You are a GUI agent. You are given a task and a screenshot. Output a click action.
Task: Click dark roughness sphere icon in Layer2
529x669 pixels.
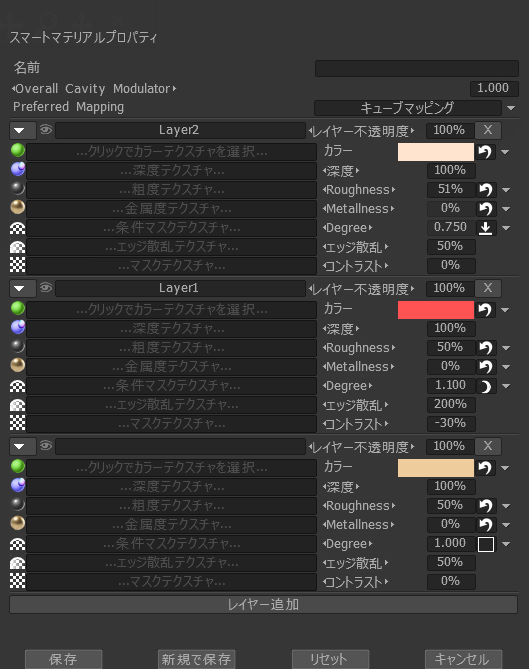coord(17,189)
